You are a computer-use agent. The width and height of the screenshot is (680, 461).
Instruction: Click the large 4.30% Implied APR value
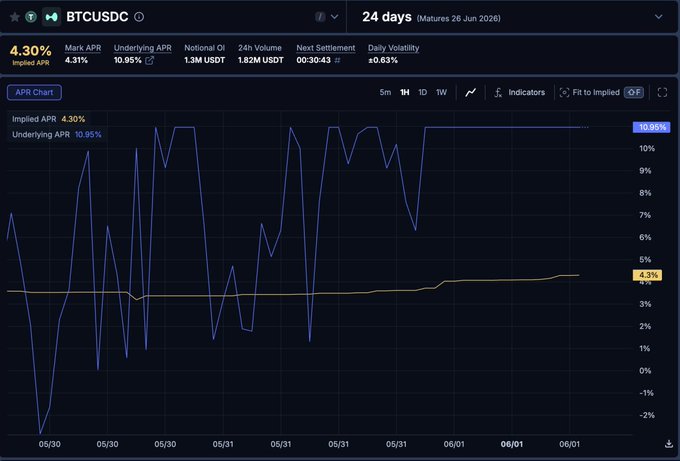point(30,51)
